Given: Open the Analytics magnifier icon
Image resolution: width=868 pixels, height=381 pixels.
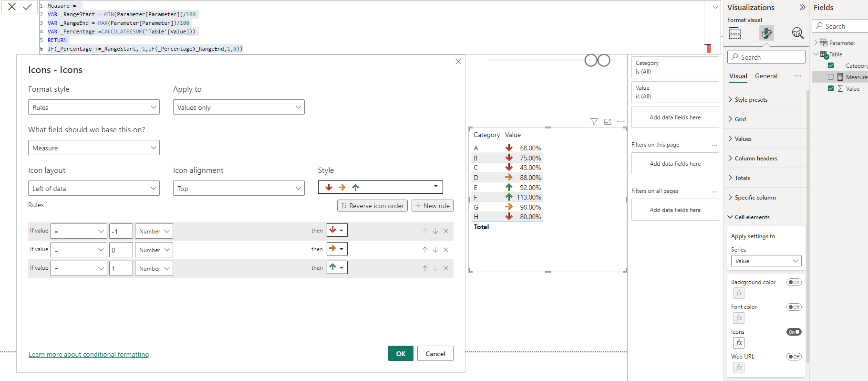Looking at the screenshot, I should pyautogui.click(x=797, y=33).
